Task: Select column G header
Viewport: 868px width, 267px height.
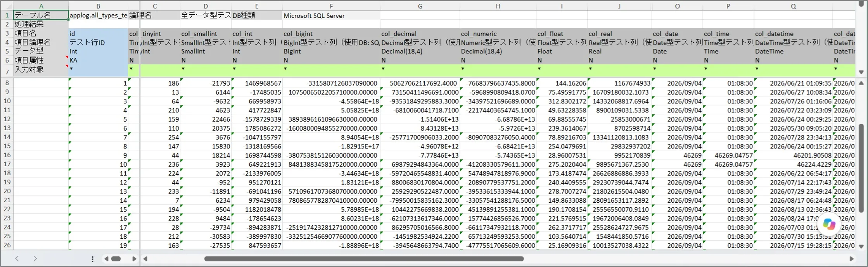Action: (x=420, y=6)
